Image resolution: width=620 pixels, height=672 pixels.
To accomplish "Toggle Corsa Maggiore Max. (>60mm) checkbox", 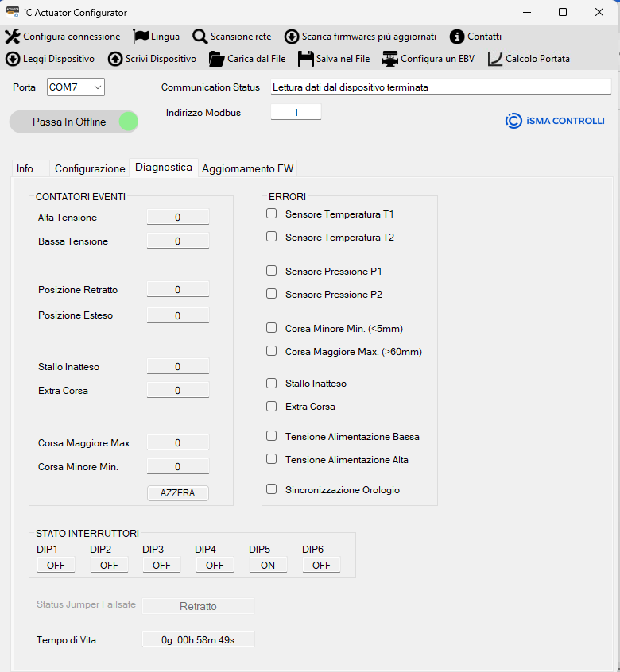I will coord(271,351).
